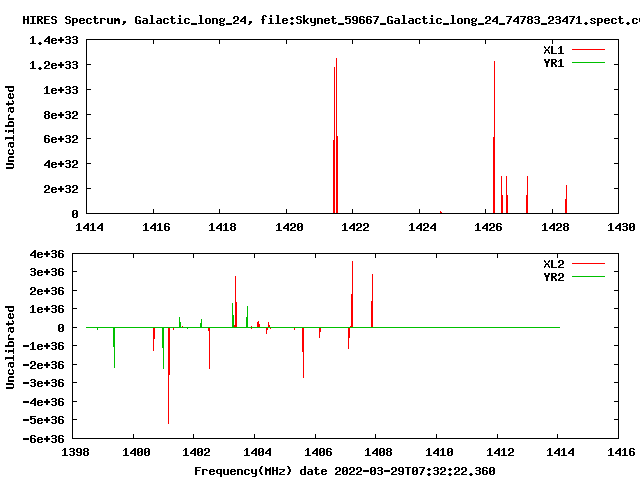
Task: Click the 1428 x-axis tick label
Action: pyautogui.click(x=555, y=227)
